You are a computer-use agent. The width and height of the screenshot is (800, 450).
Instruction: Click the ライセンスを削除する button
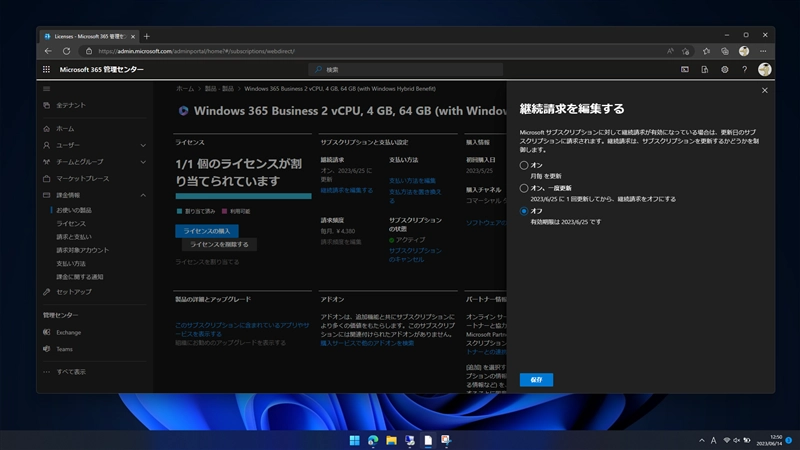(219, 244)
